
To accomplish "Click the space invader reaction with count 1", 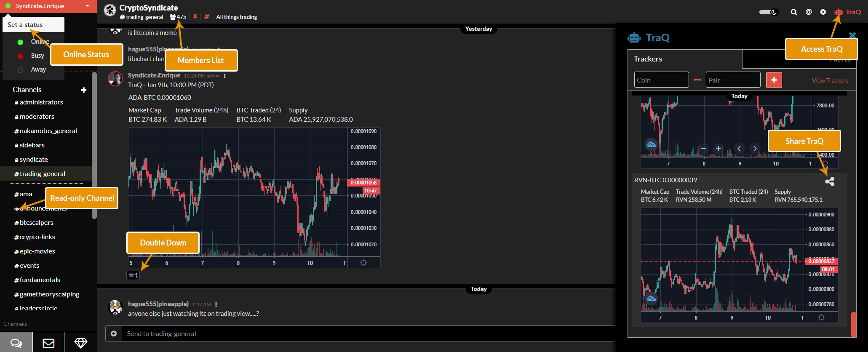I will click(x=133, y=275).
